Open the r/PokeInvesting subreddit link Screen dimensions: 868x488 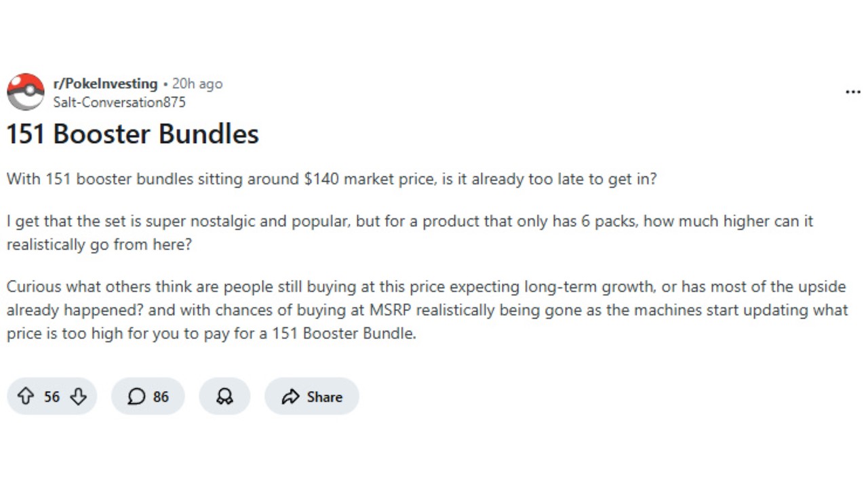(105, 84)
